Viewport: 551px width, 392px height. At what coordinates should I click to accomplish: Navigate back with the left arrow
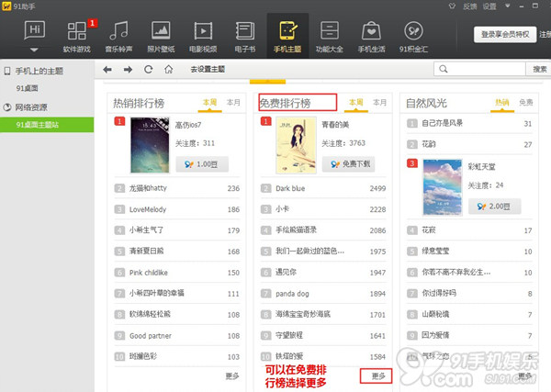107,69
